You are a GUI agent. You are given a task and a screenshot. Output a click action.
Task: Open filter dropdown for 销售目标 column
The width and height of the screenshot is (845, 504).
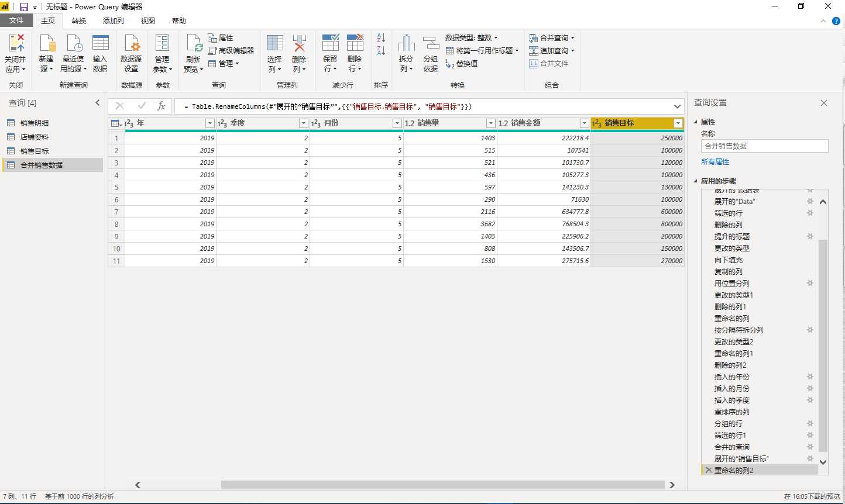(x=678, y=123)
